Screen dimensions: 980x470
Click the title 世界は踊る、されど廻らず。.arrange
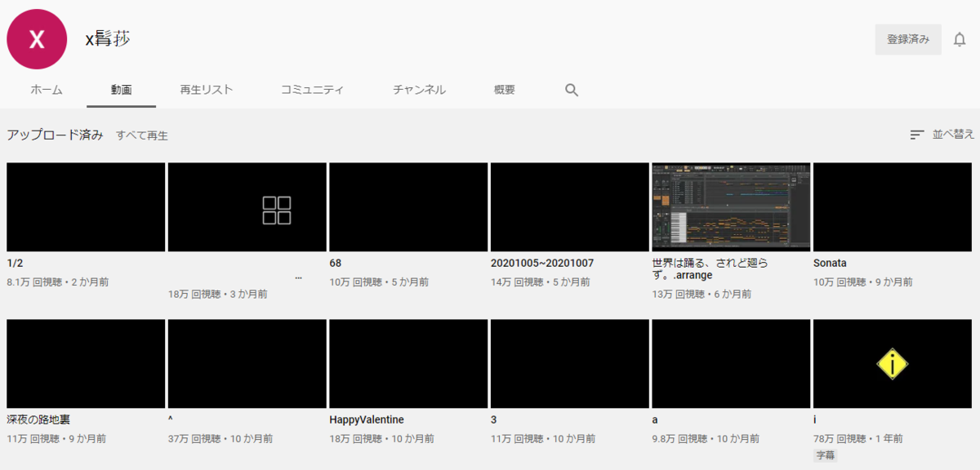[710, 269]
